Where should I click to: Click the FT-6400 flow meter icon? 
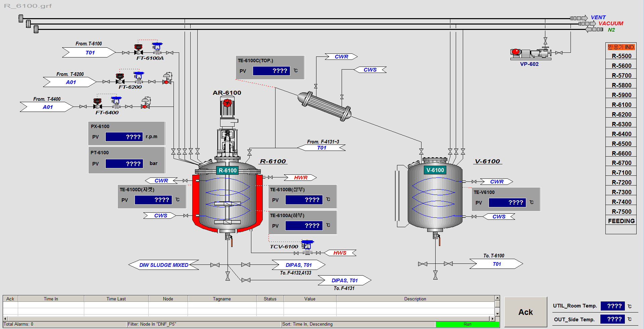(x=116, y=102)
